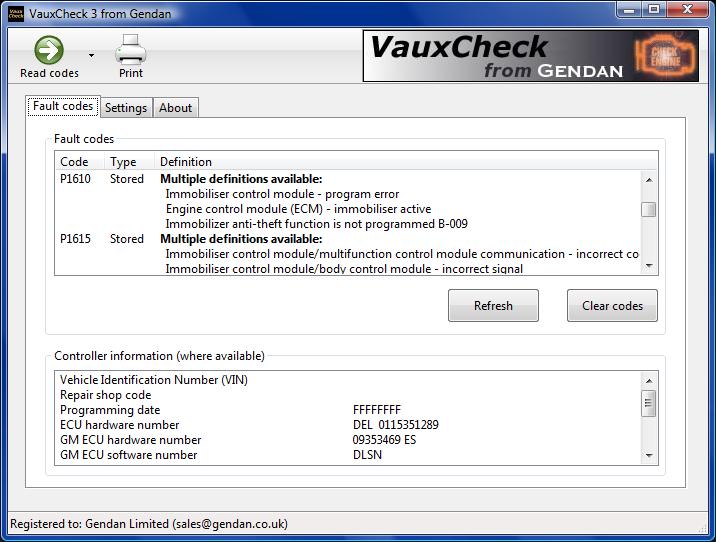This screenshot has height=542, width=716.
Task: Click the Clear codes button
Action: [612, 305]
